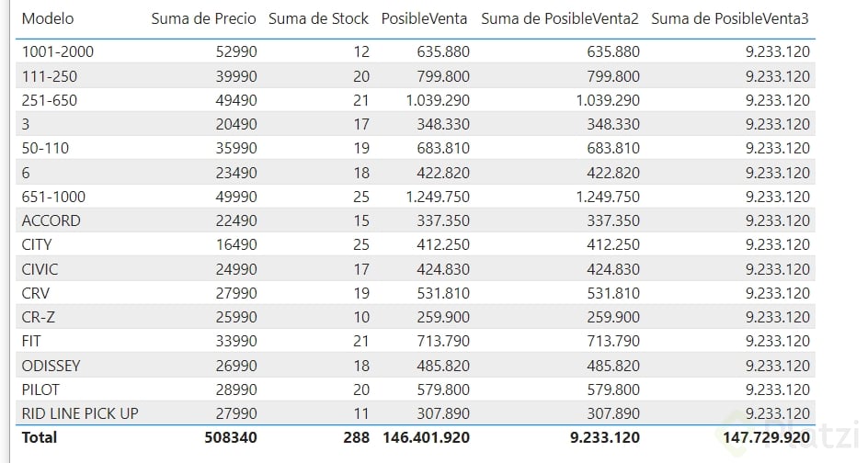Sort by the Modelo column header
Viewport: 868px width, 463px height.
click(x=48, y=18)
